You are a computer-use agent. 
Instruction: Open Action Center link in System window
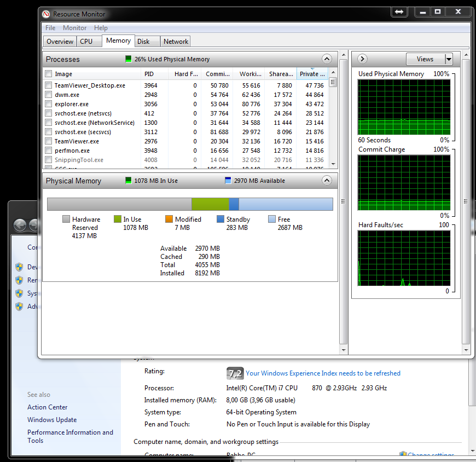pyautogui.click(x=48, y=407)
